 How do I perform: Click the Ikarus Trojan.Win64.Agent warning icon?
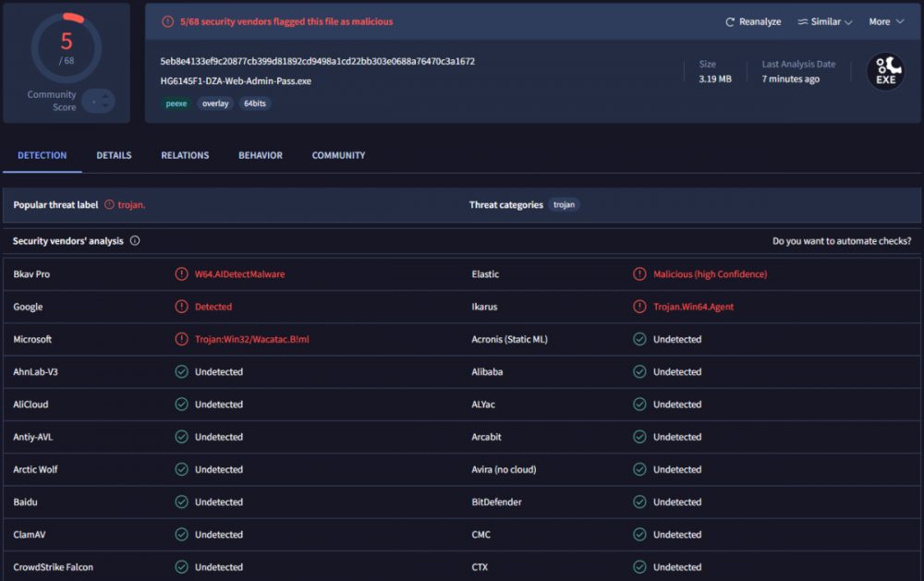[x=639, y=307]
